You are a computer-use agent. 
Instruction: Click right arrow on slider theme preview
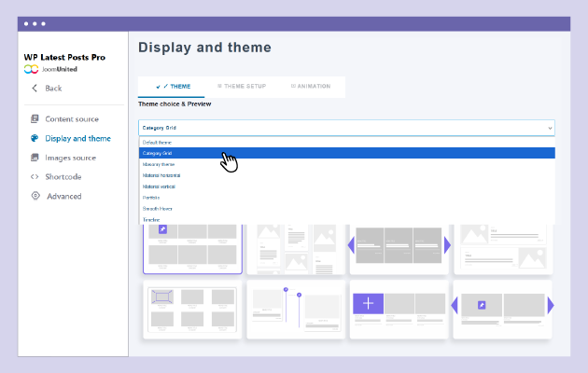click(x=447, y=245)
